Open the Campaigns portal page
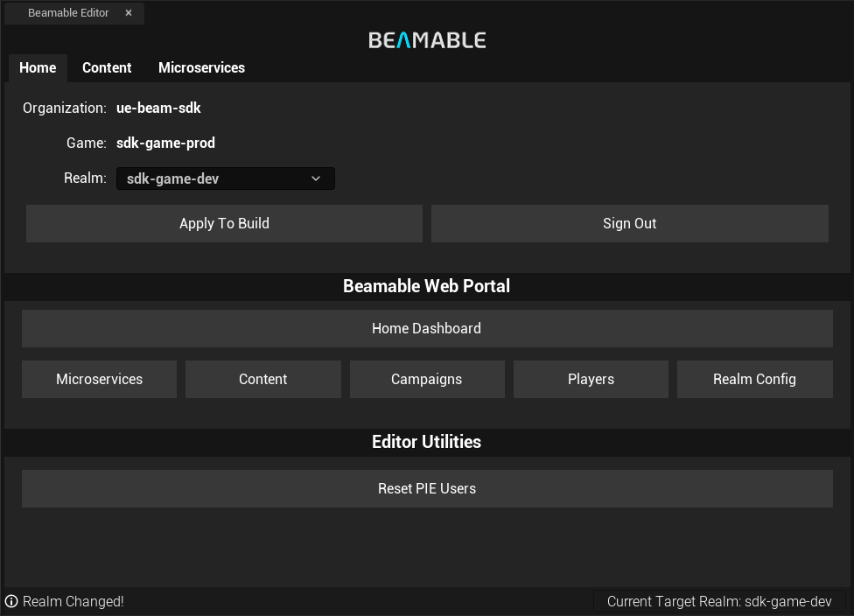Image resolution: width=854 pixels, height=616 pixels. [427, 379]
